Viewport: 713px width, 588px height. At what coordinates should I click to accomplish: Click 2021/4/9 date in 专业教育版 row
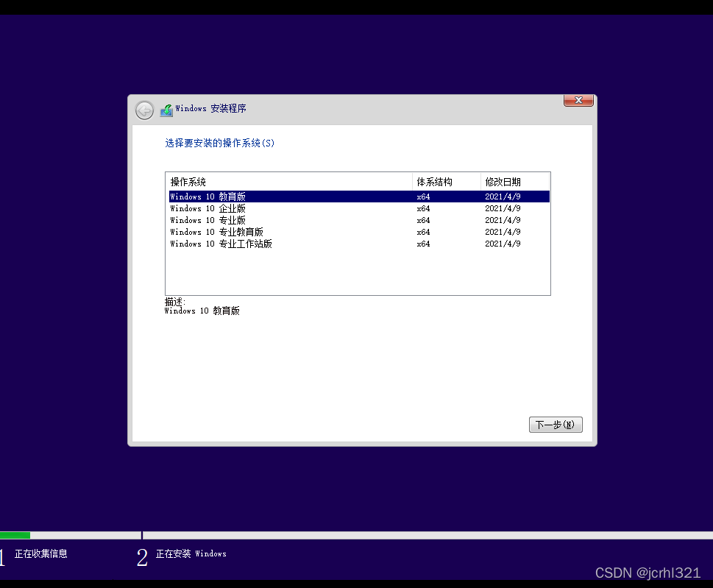coord(503,232)
